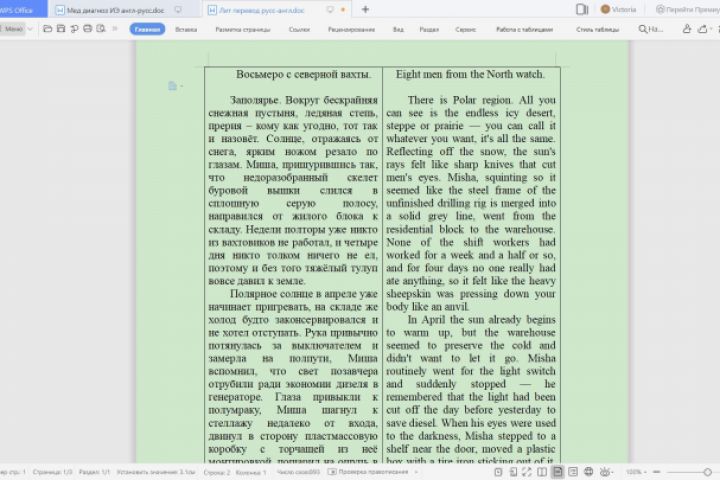Image resolution: width=720 pixels, height=480 pixels.
Task: Add a new document tab with plus
Action: [x=366, y=9]
